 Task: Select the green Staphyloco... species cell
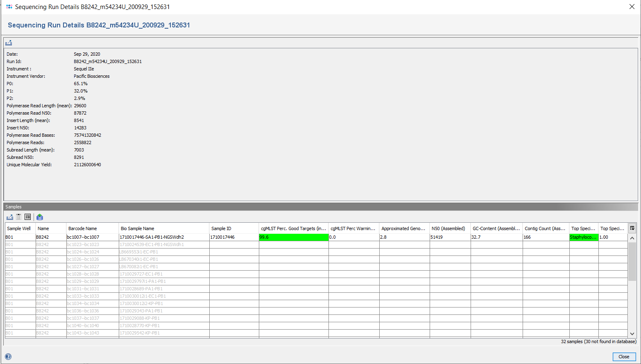(x=583, y=237)
